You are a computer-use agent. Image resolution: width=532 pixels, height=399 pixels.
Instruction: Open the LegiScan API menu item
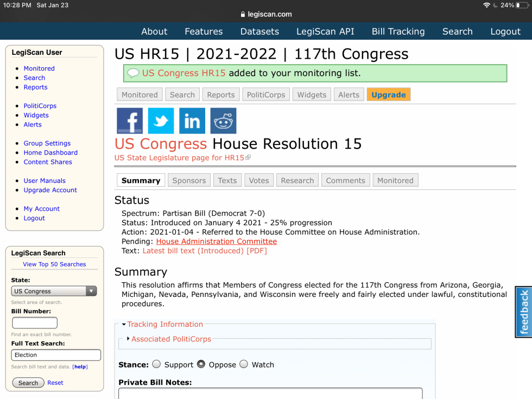coord(325,31)
